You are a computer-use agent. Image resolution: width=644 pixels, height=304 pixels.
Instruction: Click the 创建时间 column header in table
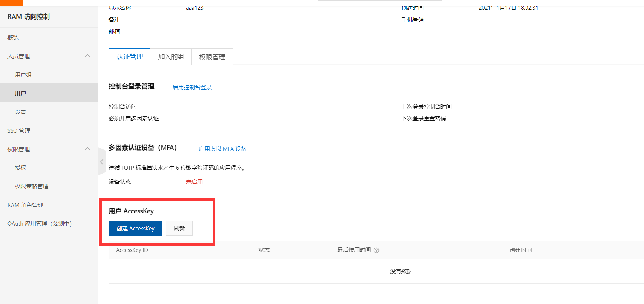[x=521, y=250]
